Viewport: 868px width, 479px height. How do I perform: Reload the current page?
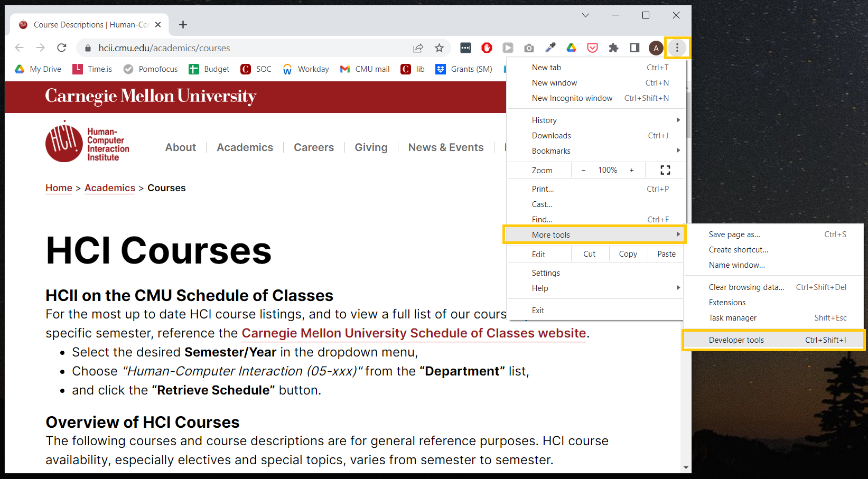[62, 48]
